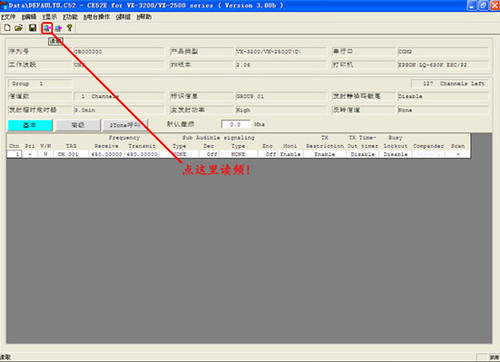The height and width of the screenshot is (362, 500).
Task: Click the VX-3200/VX-2500U product type value
Action: click(281, 52)
